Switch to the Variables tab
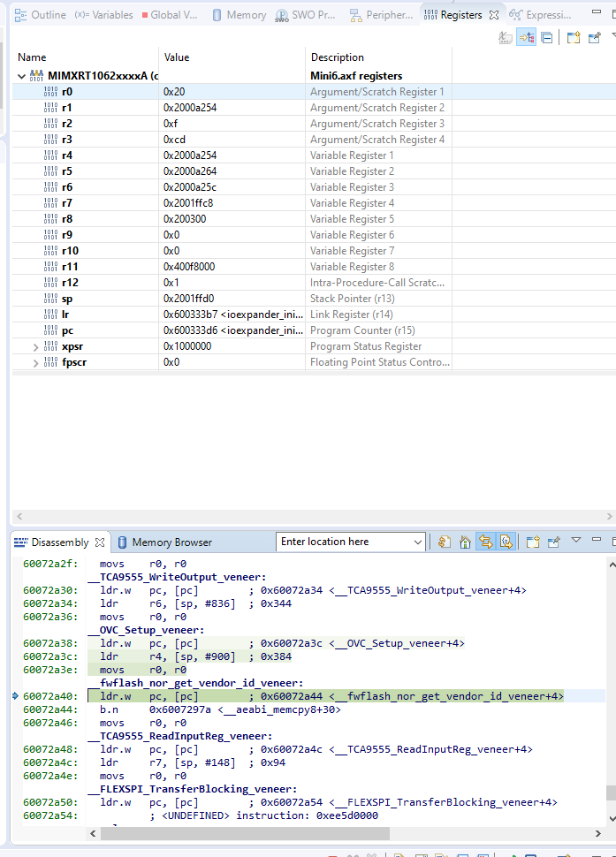This screenshot has height=857, width=616. point(104,15)
